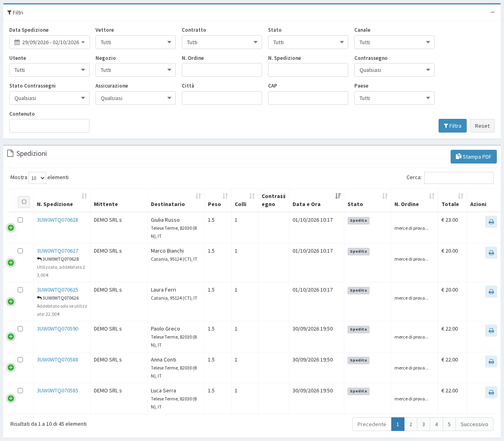Go to page 5 of results
Screen dimensions: 504x441
(x=449, y=424)
